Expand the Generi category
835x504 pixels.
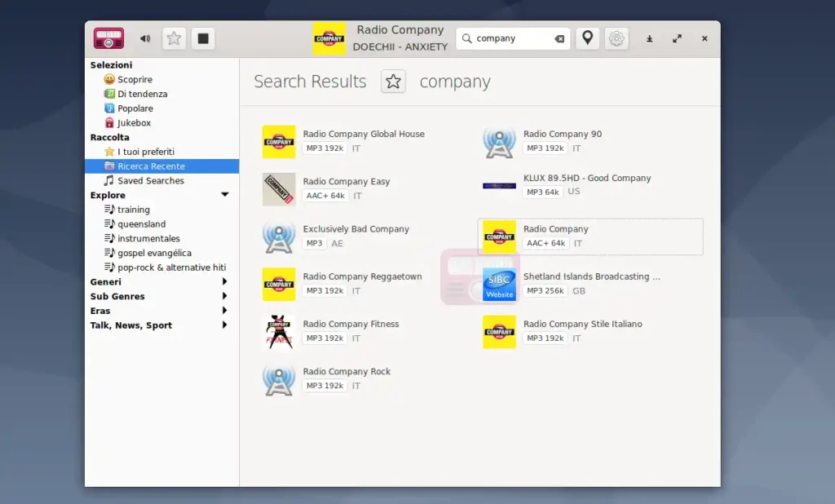[225, 281]
